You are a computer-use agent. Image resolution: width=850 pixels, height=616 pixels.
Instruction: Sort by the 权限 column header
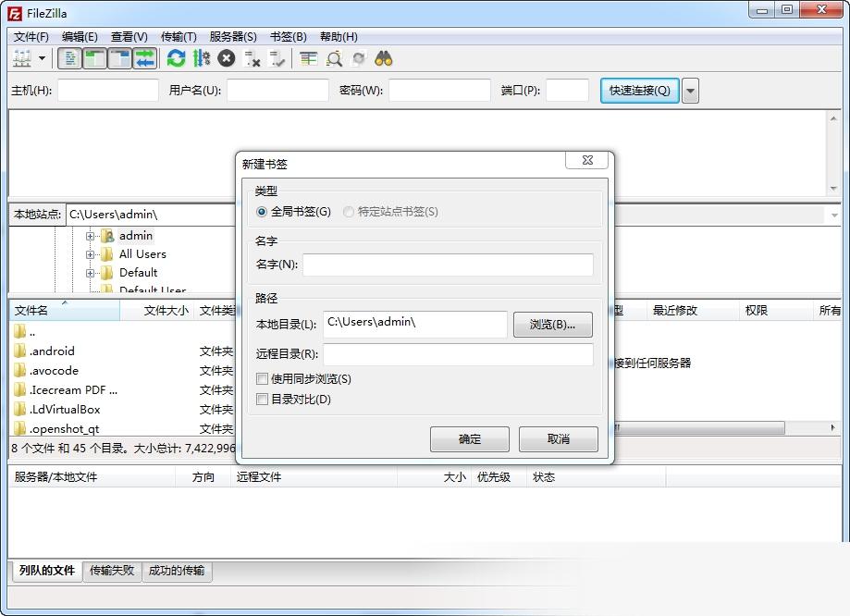776,310
